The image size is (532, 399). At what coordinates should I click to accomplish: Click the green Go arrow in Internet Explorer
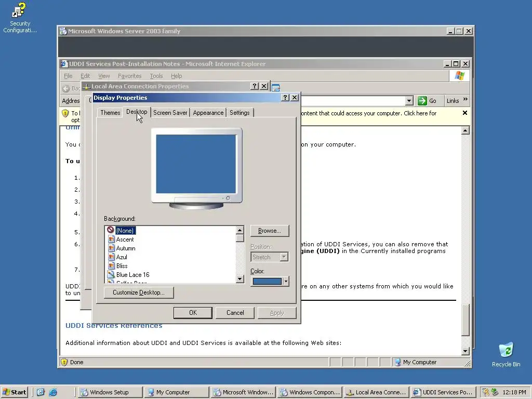[x=422, y=101]
